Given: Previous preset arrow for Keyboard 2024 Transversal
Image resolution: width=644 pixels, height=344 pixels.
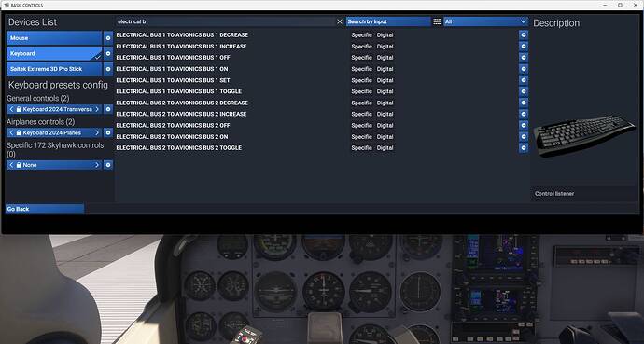Looking at the screenshot, I should pyautogui.click(x=11, y=109).
